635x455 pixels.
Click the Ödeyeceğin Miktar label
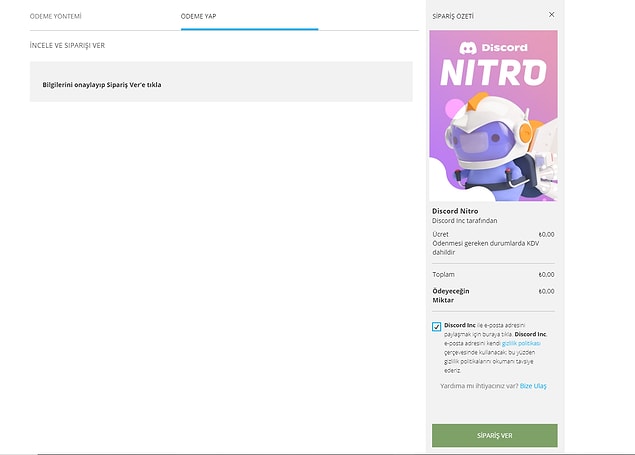(451, 296)
